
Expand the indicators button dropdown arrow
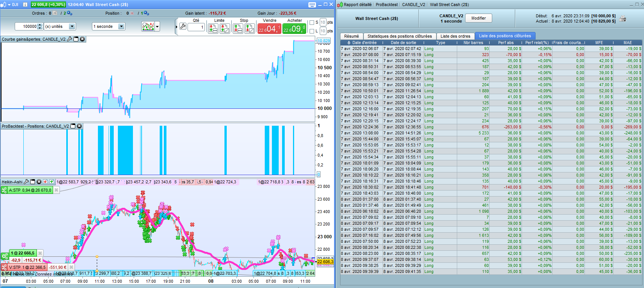[x=157, y=26]
